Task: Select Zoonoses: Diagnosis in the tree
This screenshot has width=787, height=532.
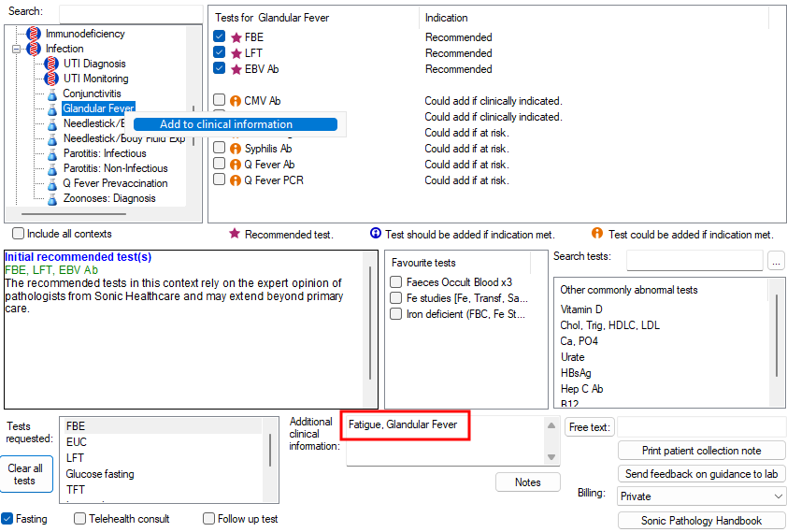Action: pos(109,199)
